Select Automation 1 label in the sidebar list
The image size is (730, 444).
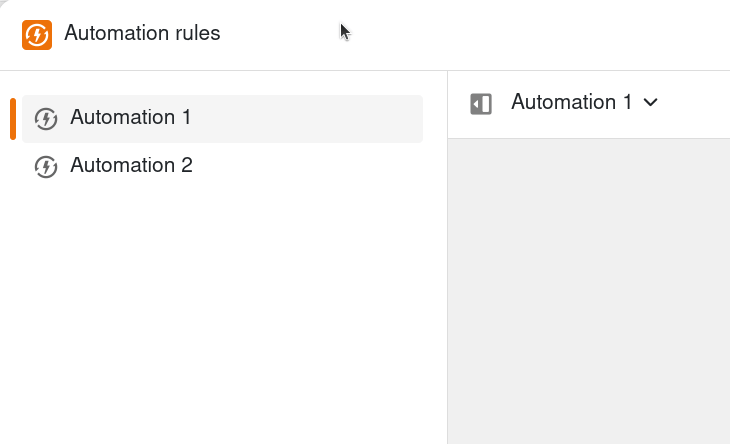click(130, 118)
